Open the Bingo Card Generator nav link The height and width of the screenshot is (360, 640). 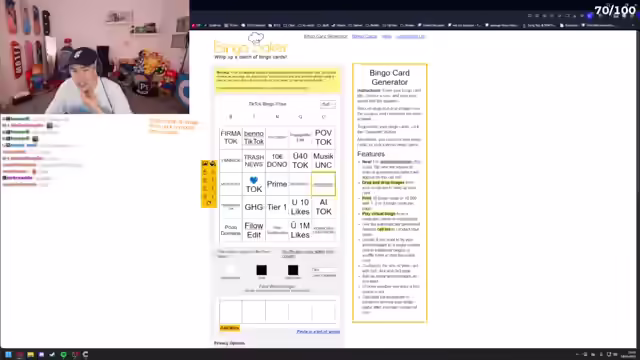pyautogui.click(x=325, y=36)
